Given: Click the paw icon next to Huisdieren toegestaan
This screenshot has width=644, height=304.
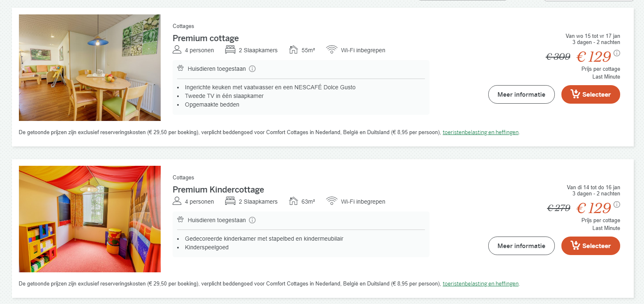Looking at the screenshot, I should click(x=180, y=68).
